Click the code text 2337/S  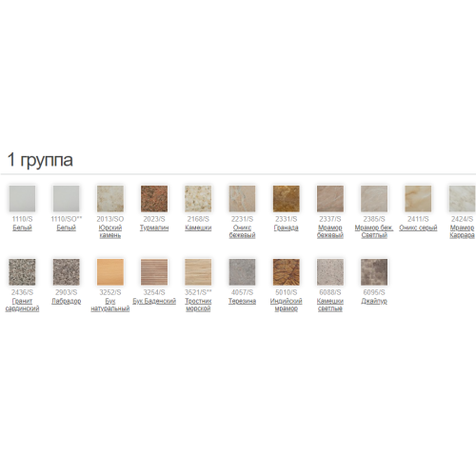click(330, 219)
